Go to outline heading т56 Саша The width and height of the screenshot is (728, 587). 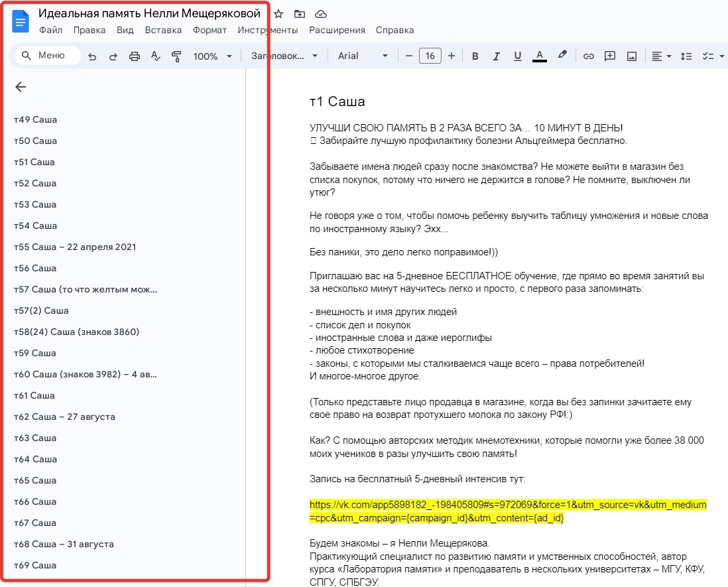tap(35, 269)
